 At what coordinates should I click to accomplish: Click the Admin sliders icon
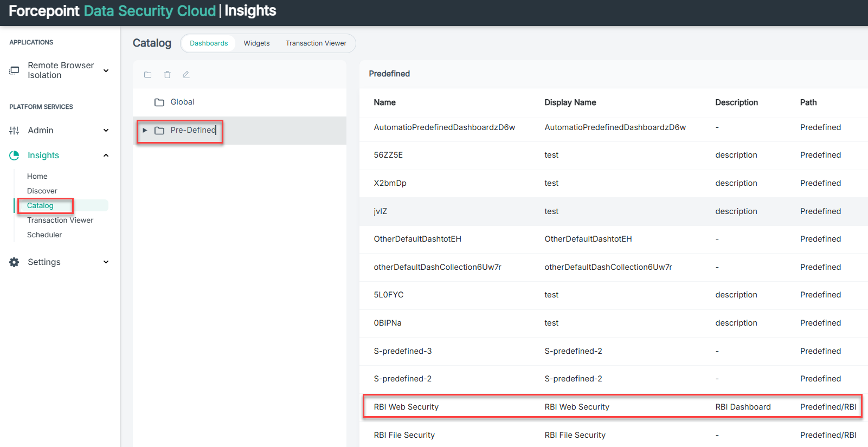pyautogui.click(x=14, y=131)
